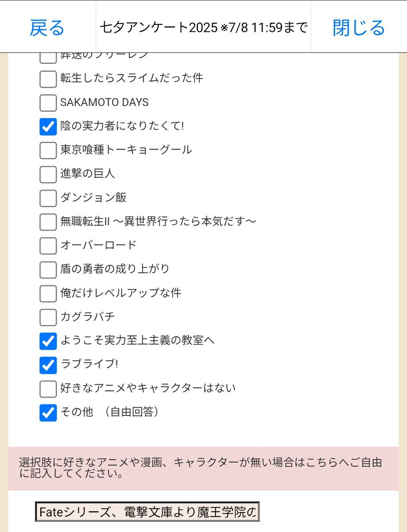This screenshot has height=532, width=407.
Task: Uncheck ようこそ実力至上主義の教室へ checkbox
Action: (x=48, y=341)
